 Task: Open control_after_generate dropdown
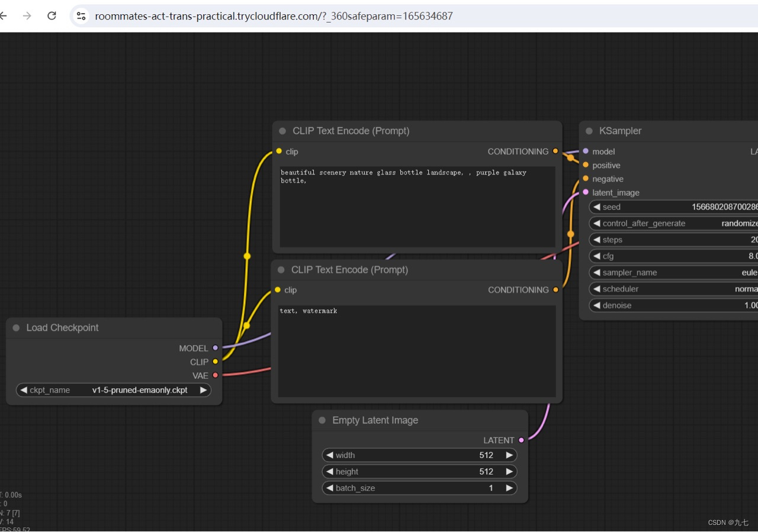(x=674, y=224)
